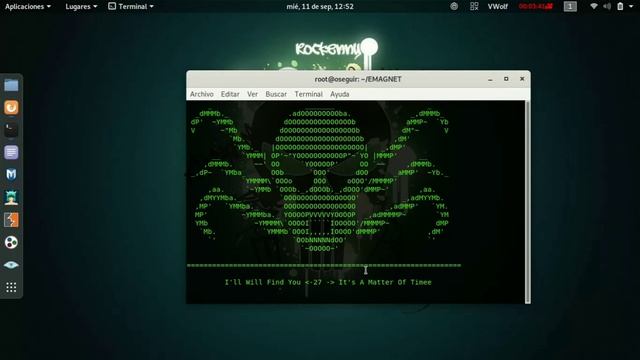640x360 pixels.
Task: Open the clock and calendar showing 12:52
Action: tap(320, 7)
